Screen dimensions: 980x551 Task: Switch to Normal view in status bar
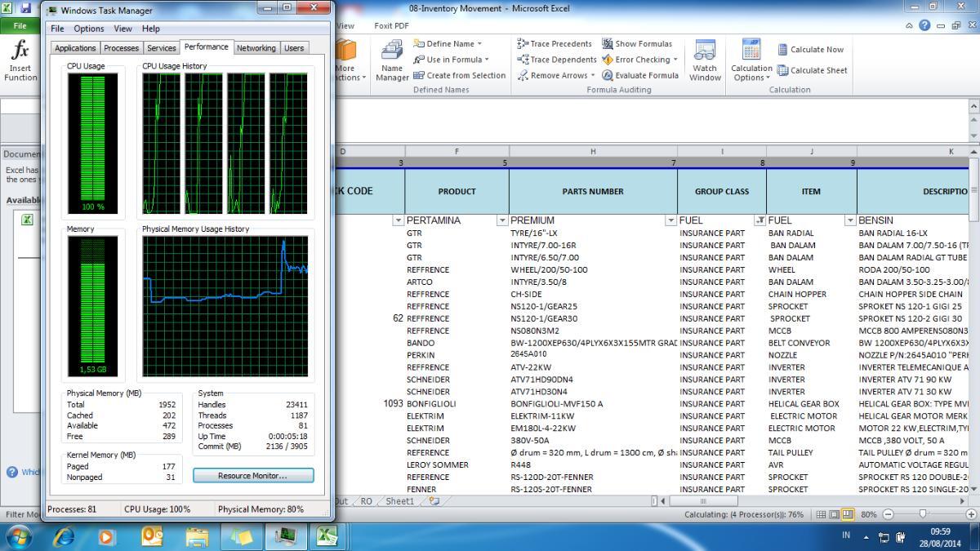(819, 514)
